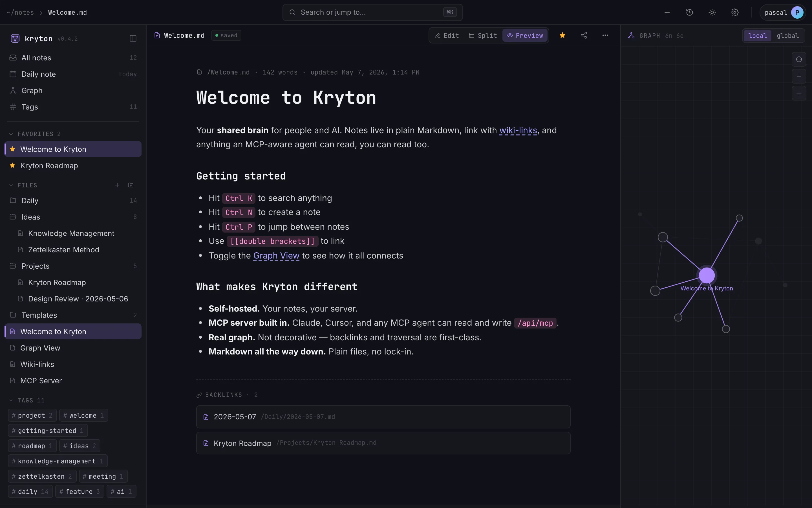812x508 pixels.
Task: Filter by the zettelkasten tag
Action: point(42,476)
